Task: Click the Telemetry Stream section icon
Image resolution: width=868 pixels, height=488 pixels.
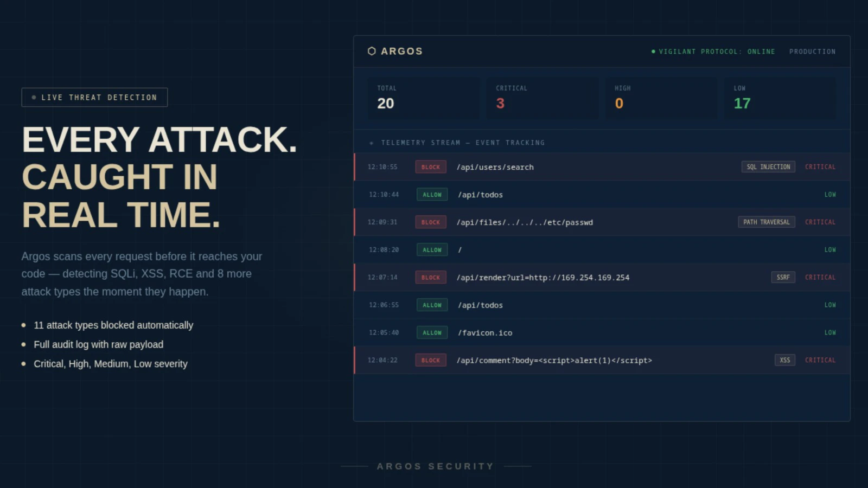Action: (372, 143)
